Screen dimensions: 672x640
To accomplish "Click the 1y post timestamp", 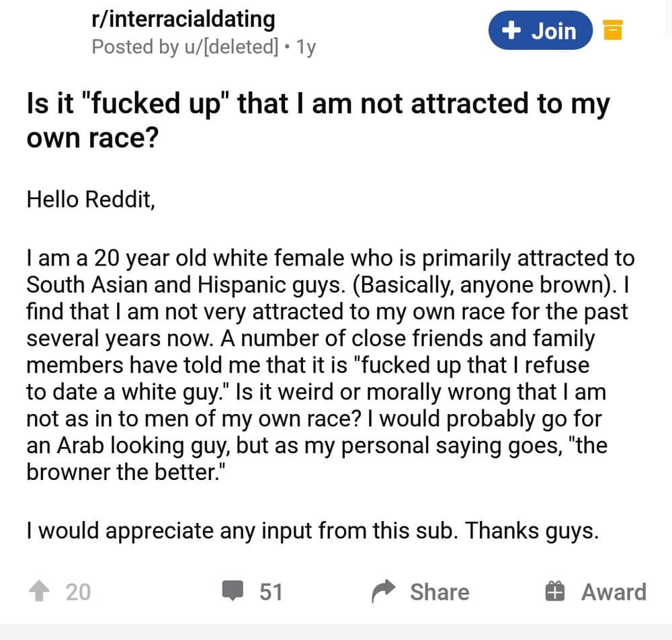I will [x=305, y=47].
